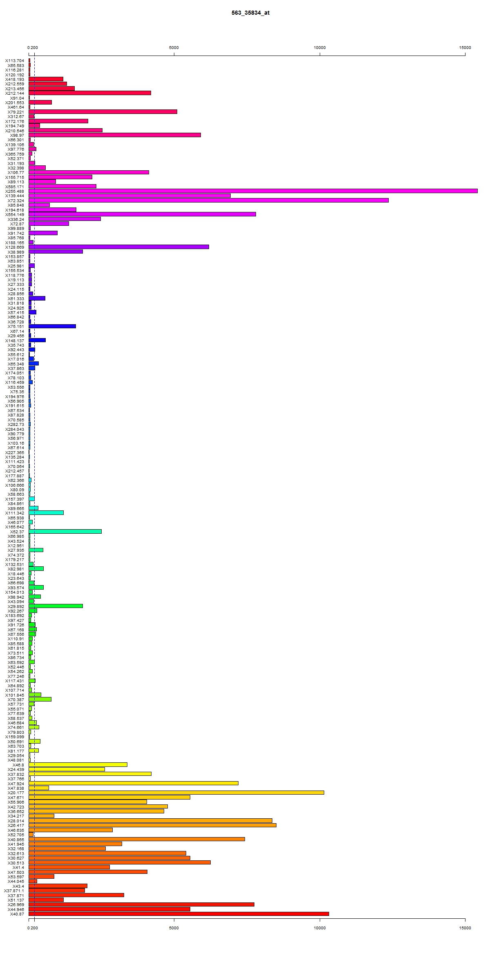
Task: Select the bar next to X72.324
Action: click(209, 200)
